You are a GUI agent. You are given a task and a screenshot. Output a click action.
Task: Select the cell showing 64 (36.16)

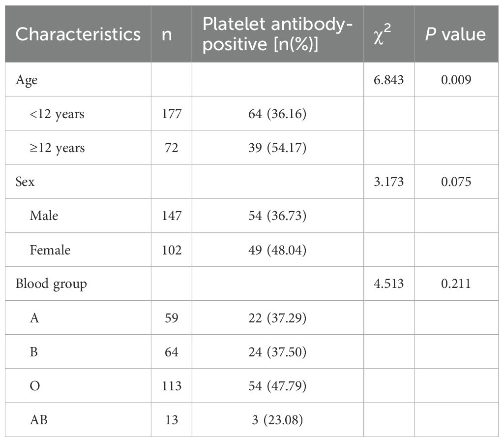click(x=277, y=114)
